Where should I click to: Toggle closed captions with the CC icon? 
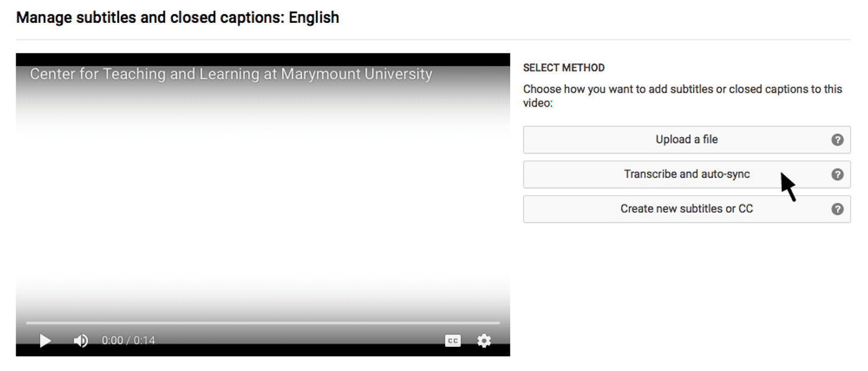[x=453, y=341]
